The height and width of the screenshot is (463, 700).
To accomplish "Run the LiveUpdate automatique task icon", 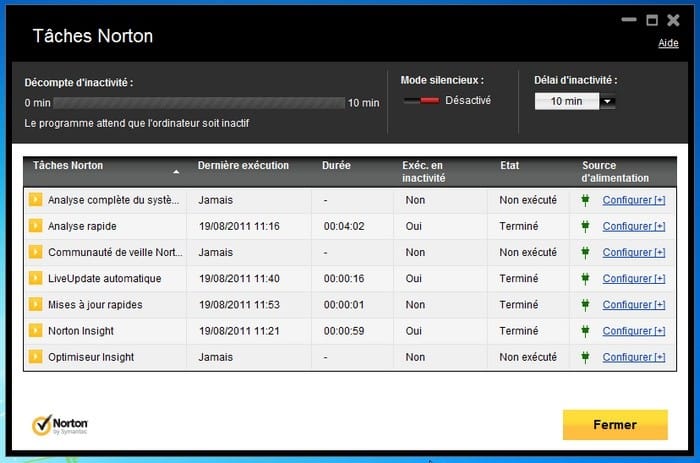I will (x=35, y=278).
